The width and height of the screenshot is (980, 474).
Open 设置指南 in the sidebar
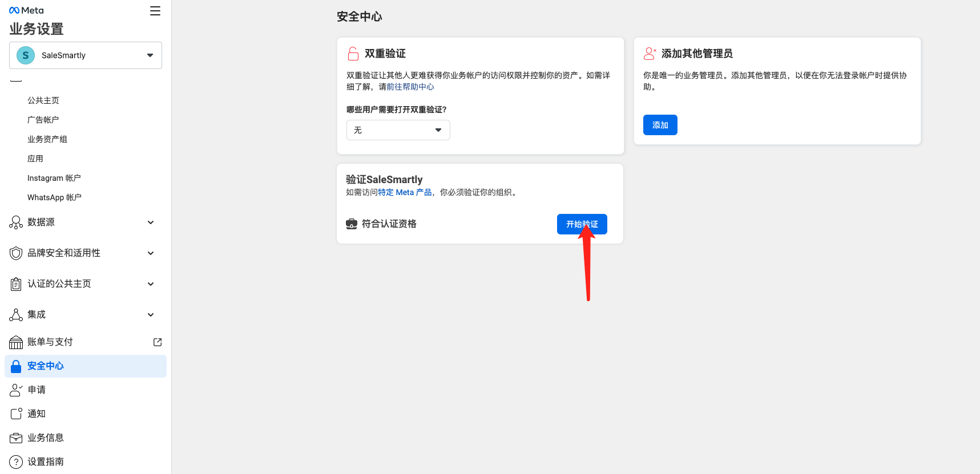pos(46,462)
